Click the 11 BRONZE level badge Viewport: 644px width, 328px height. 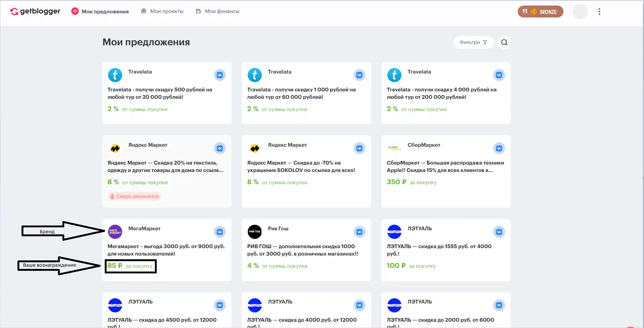click(x=540, y=12)
